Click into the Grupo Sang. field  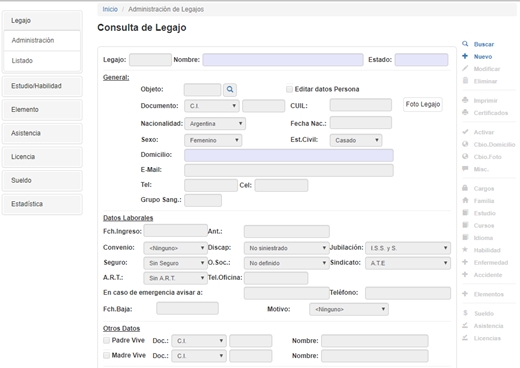click(x=203, y=200)
